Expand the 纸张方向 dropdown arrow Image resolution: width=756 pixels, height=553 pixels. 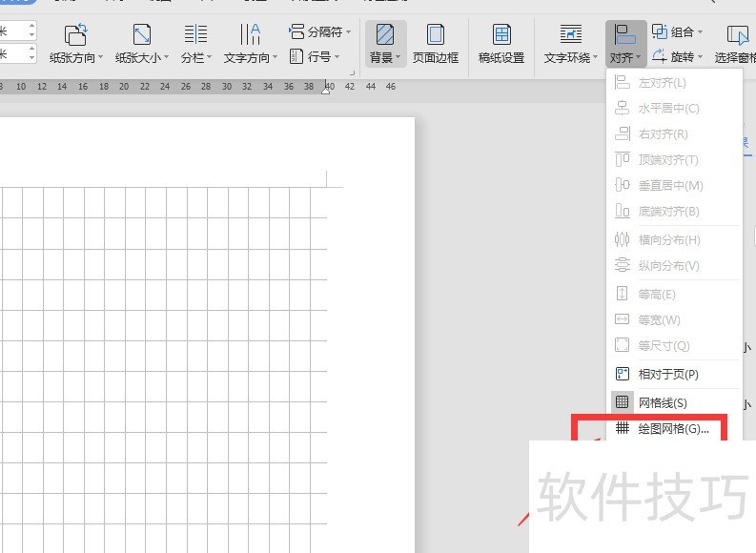coord(101,57)
